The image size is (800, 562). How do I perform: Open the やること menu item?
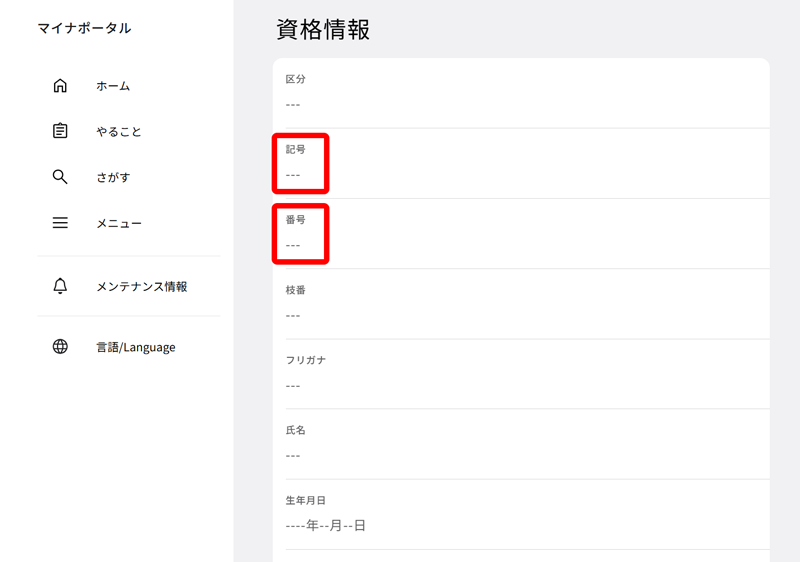pyautogui.click(x=119, y=132)
